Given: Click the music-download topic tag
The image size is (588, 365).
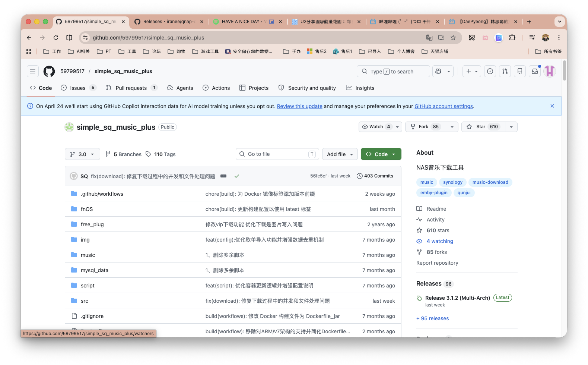Looking at the screenshot, I should click(490, 182).
